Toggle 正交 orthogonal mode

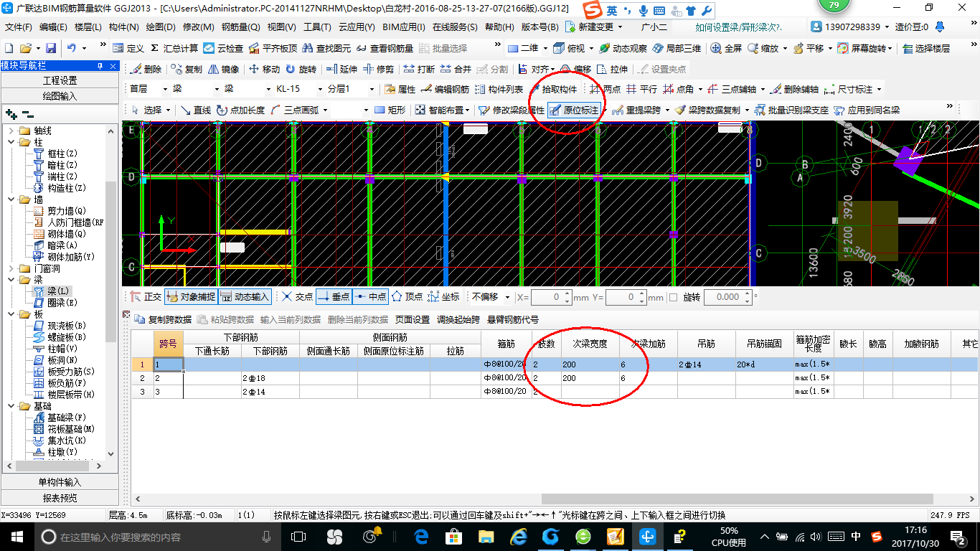point(146,296)
